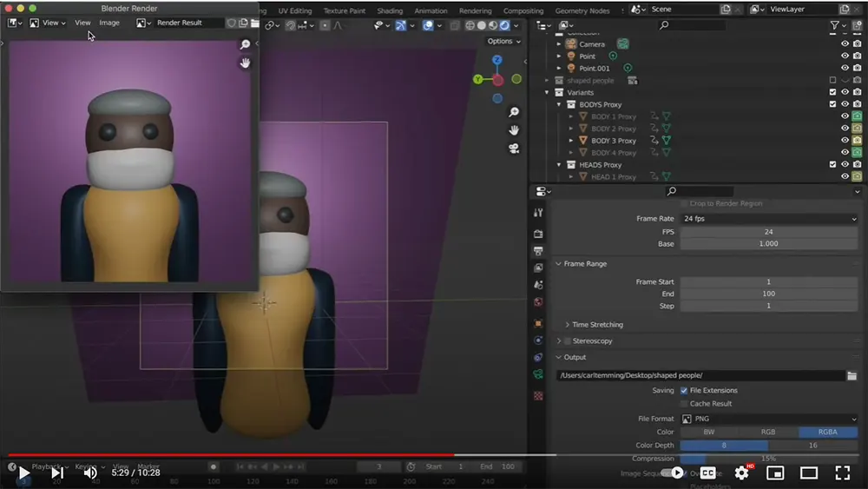Click the Scene name field
868x489 pixels.
[683, 10]
